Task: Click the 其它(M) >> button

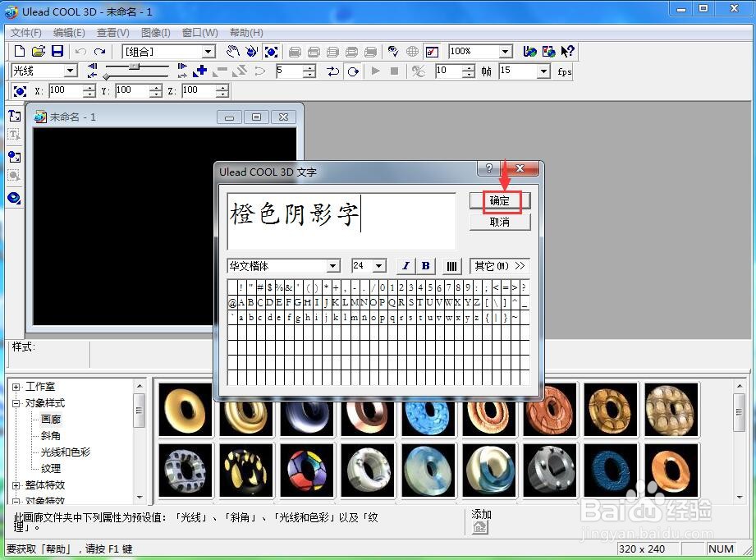Action: 500,266
